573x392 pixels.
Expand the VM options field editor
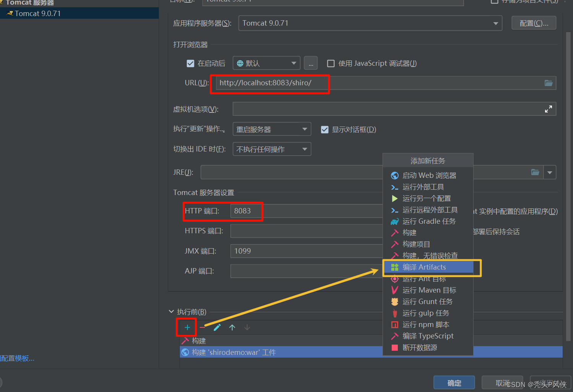pyautogui.click(x=549, y=109)
